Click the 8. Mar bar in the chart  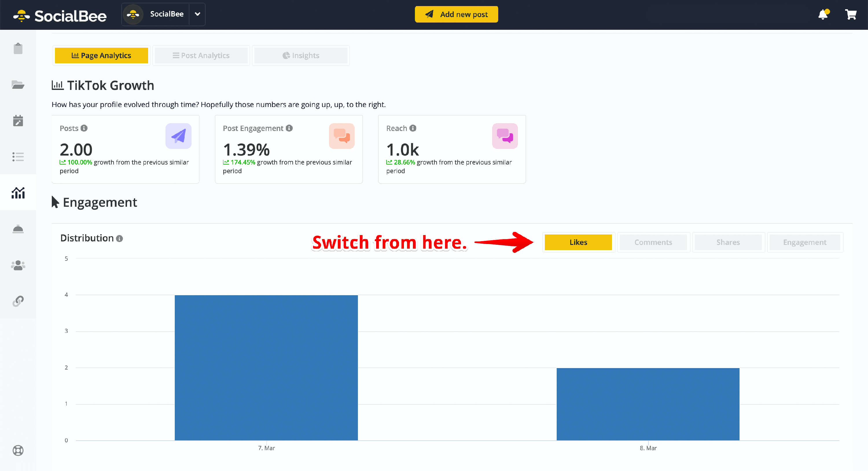(648, 404)
